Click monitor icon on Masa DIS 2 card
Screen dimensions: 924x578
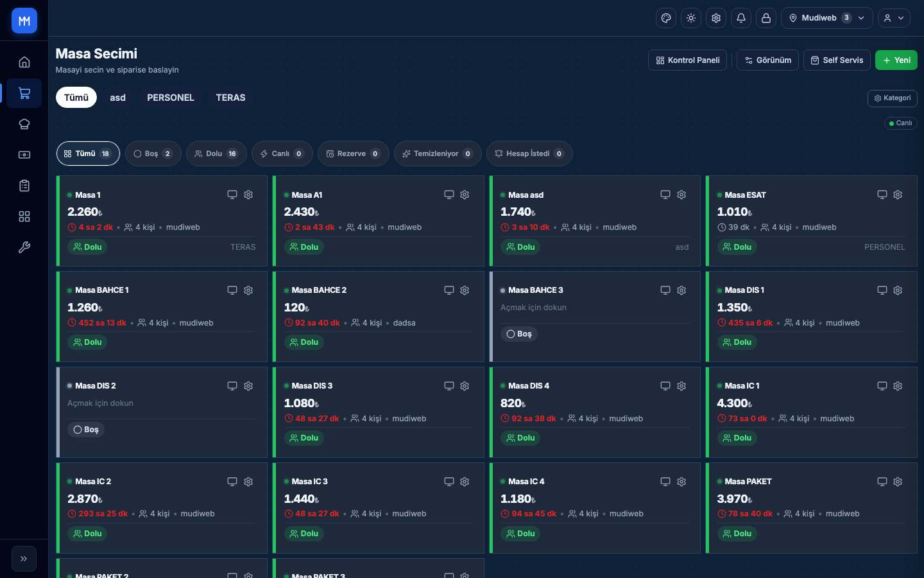tap(232, 386)
